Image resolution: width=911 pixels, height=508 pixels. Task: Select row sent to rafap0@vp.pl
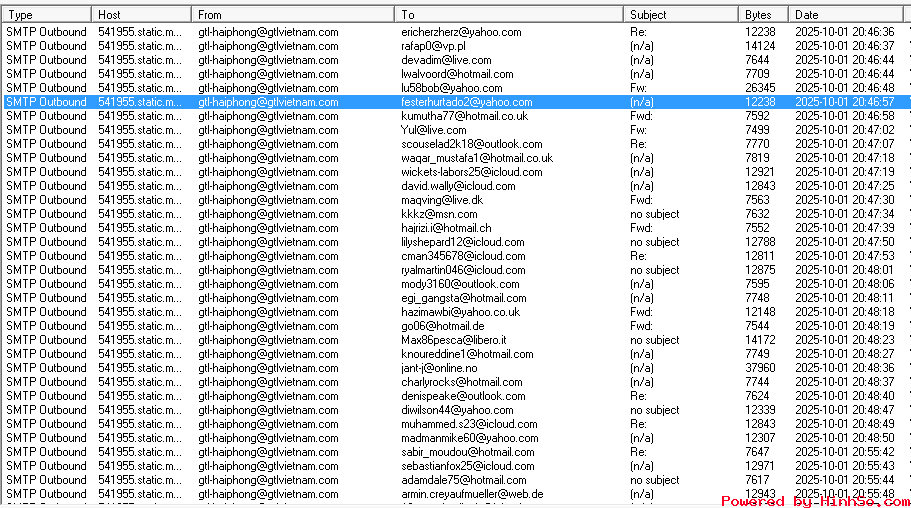pos(433,46)
